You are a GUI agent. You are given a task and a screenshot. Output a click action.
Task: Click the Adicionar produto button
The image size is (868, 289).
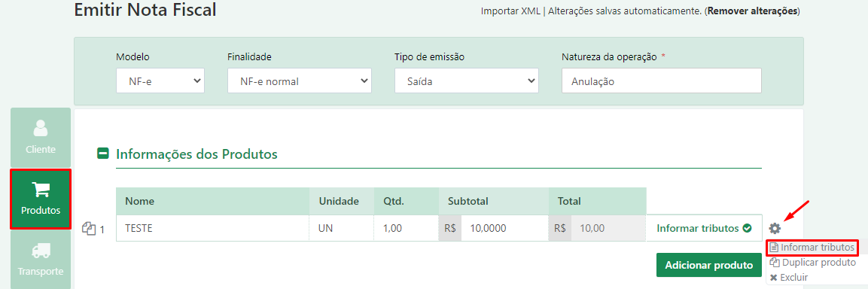[x=709, y=265]
